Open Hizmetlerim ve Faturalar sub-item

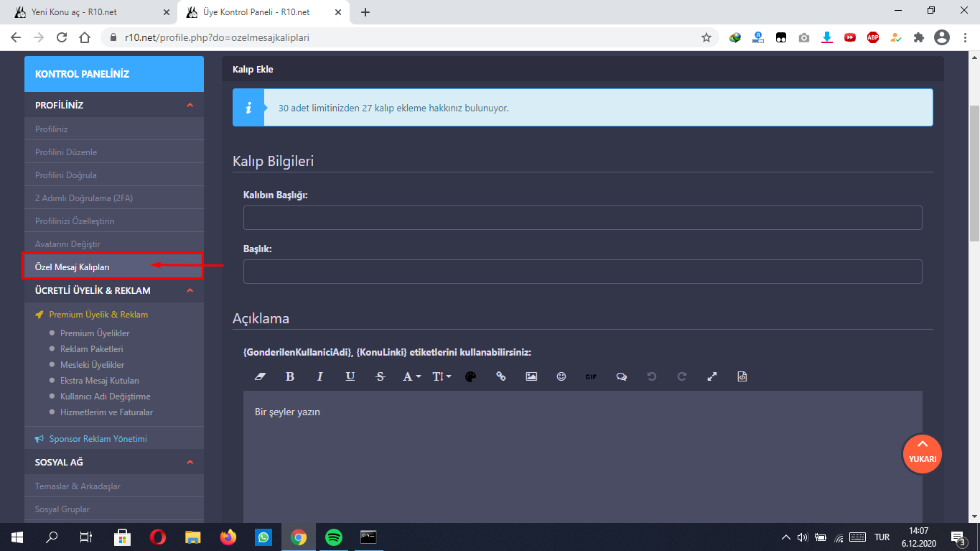click(x=107, y=412)
